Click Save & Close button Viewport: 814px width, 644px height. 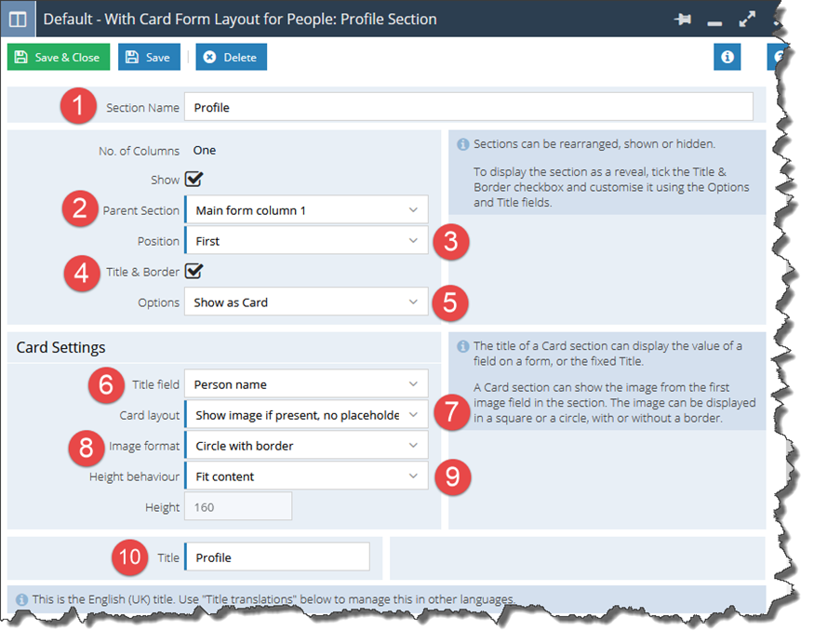59,57
